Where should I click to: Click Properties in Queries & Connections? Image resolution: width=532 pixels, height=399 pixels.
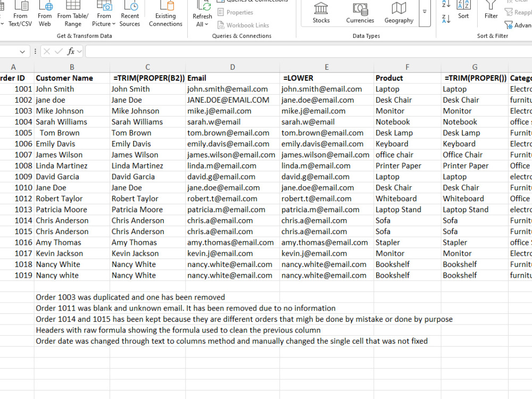236,12
